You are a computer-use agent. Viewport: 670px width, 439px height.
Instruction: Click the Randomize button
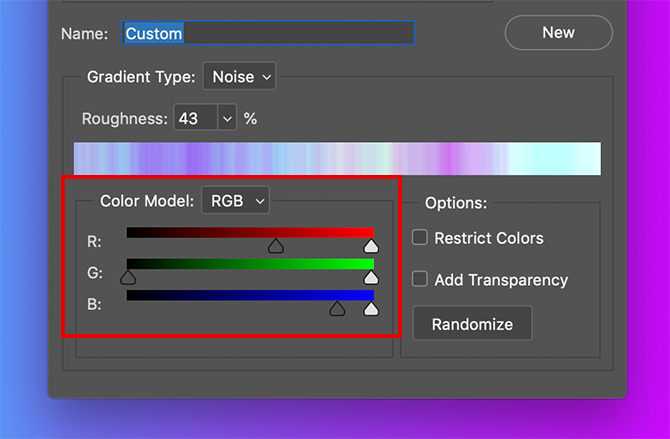point(472,324)
